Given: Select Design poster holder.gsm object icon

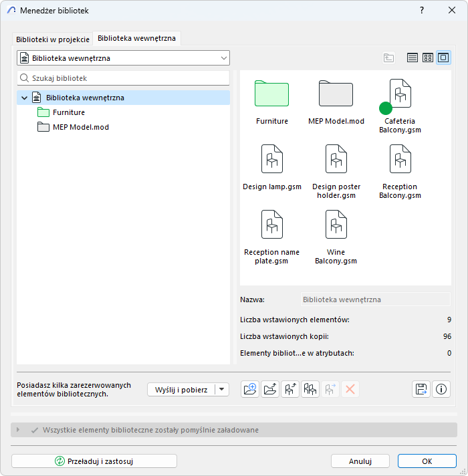Looking at the screenshot, I should pyautogui.click(x=336, y=158).
